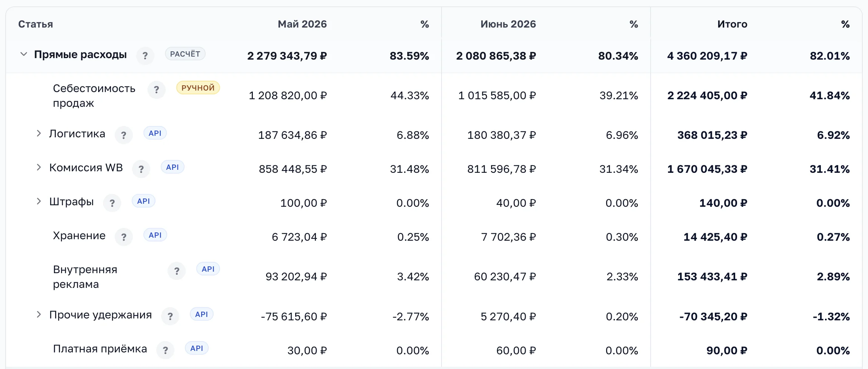Open help icon next to Комиссия WB
Image resolution: width=868 pixels, height=369 pixels.
click(141, 169)
